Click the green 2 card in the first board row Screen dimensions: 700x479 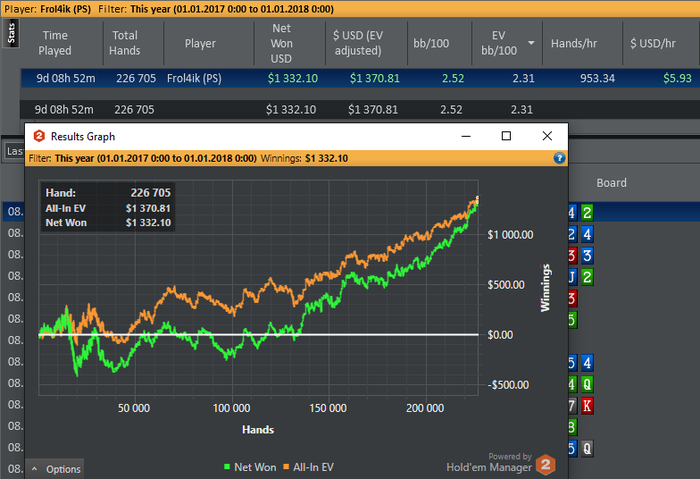click(x=587, y=212)
